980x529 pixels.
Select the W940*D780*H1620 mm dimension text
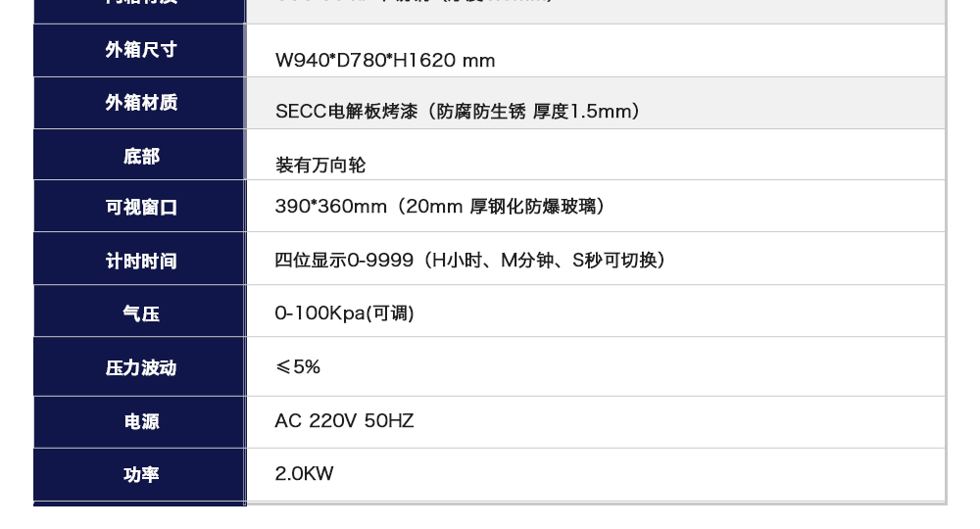point(385,61)
